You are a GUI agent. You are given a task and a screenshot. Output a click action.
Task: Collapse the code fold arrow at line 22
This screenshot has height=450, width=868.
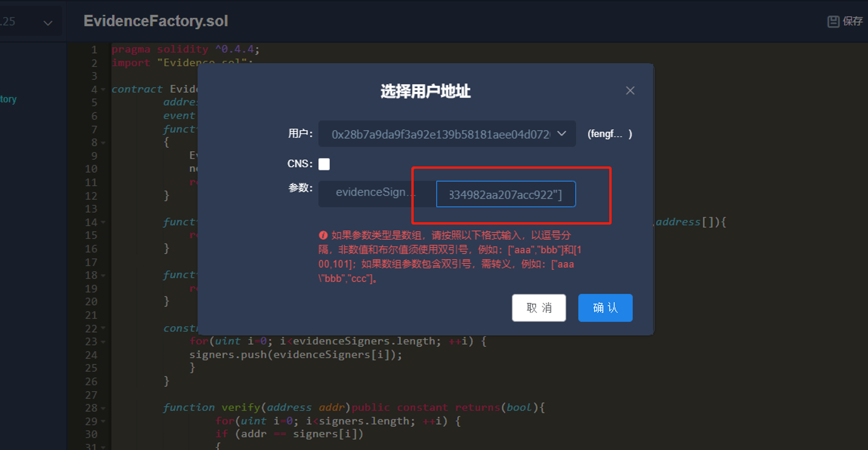pyautogui.click(x=103, y=328)
